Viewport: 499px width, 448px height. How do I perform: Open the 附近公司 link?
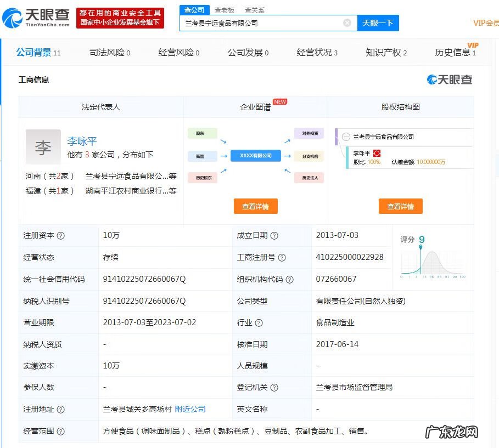pos(190,409)
